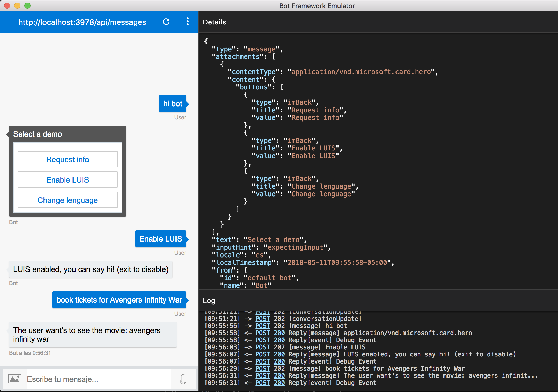Select the Avengers booking user message
Viewport: 558px width, 392px height.
[119, 300]
